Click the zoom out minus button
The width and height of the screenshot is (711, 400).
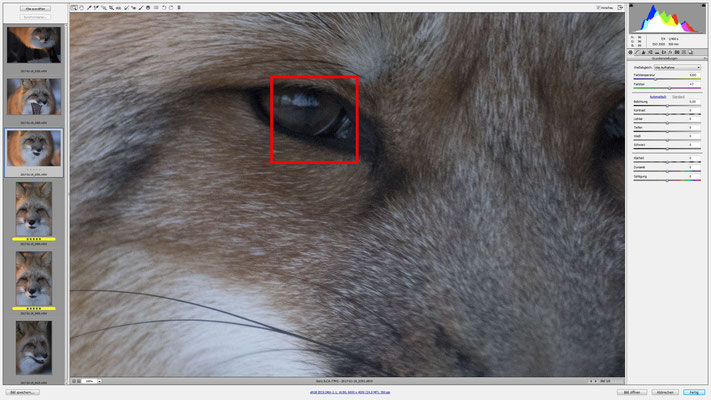74,381
